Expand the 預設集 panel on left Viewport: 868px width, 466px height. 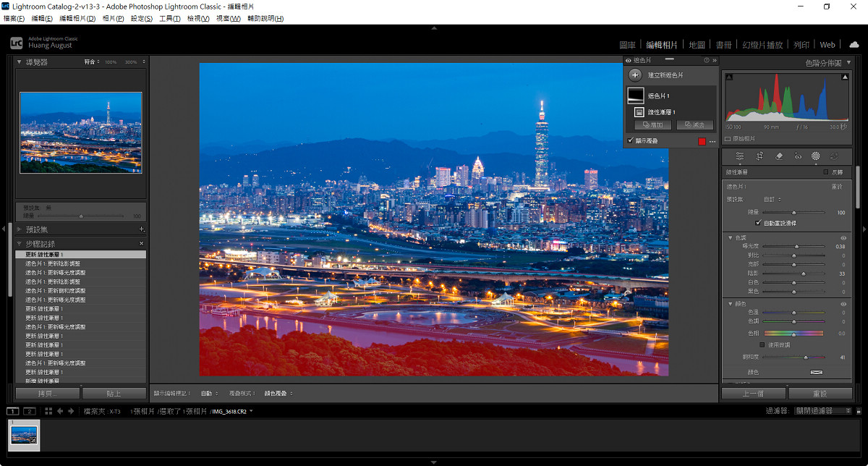[x=21, y=229]
